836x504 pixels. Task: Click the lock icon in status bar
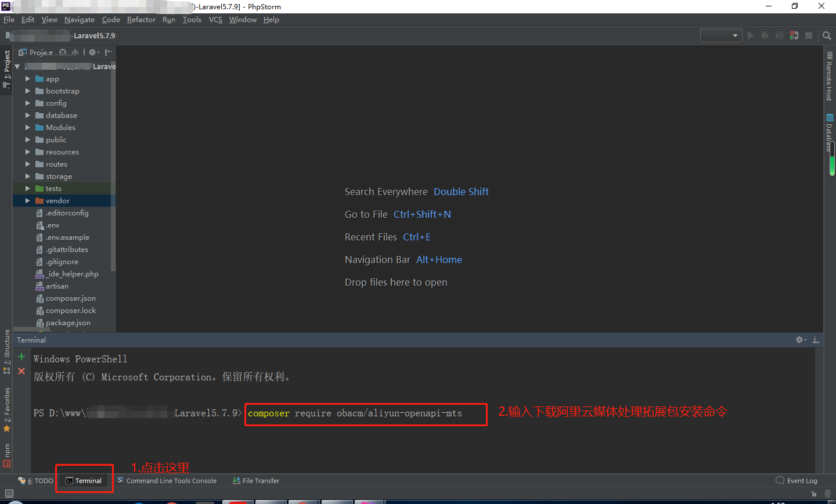(814, 494)
